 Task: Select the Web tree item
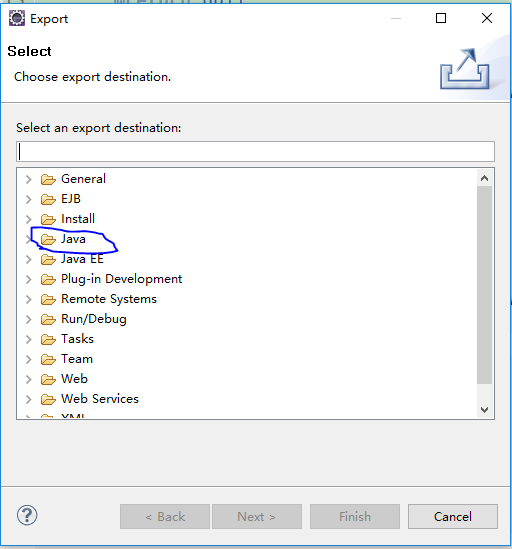tap(74, 379)
